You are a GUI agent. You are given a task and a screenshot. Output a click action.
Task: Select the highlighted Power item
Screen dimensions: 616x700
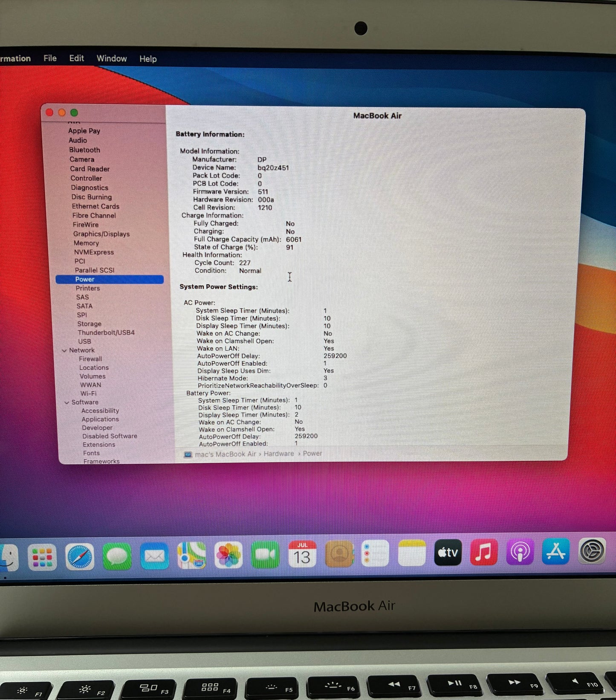click(110, 279)
